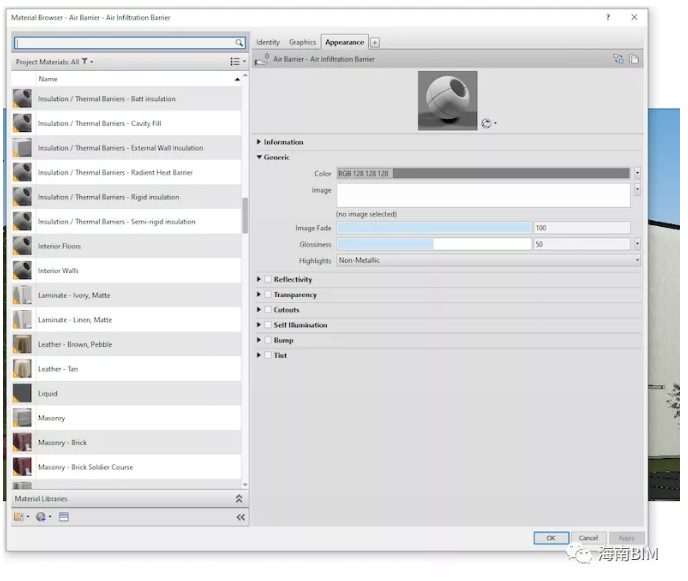The image size is (688, 581).
Task: Expand the Material Libraries panel
Action: click(x=239, y=499)
